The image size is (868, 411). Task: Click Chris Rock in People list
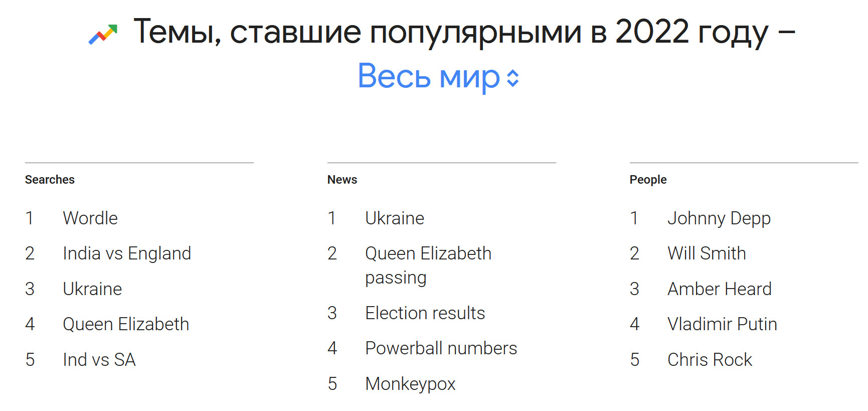710,360
